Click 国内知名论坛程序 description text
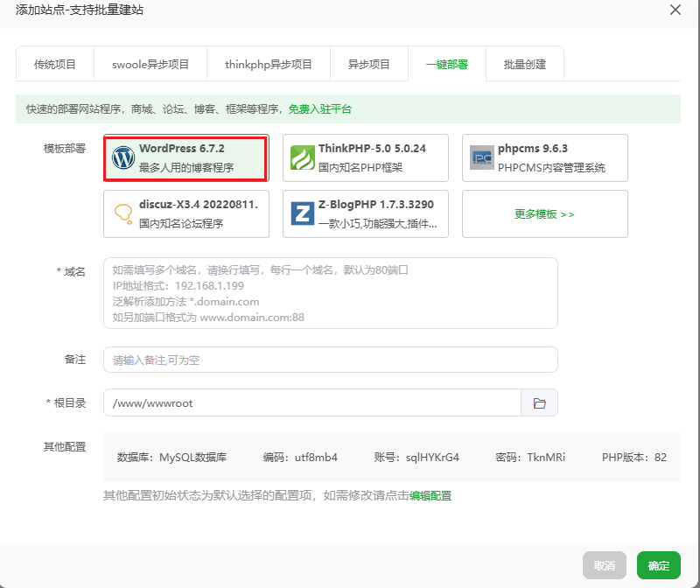 point(181,223)
